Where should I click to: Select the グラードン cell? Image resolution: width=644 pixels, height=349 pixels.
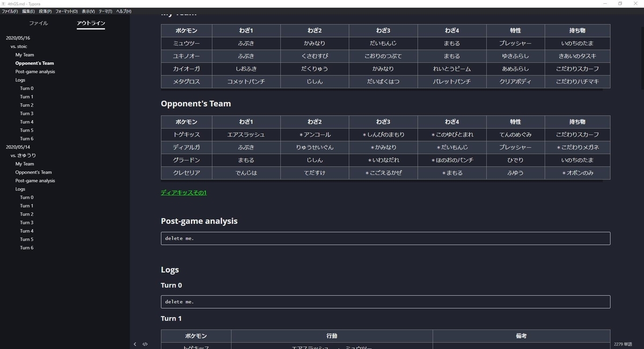(x=187, y=160)
